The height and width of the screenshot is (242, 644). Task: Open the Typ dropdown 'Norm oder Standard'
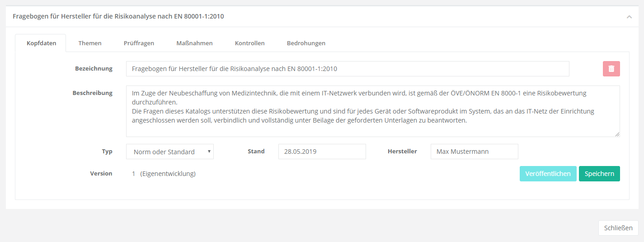[x=169, y=152]
